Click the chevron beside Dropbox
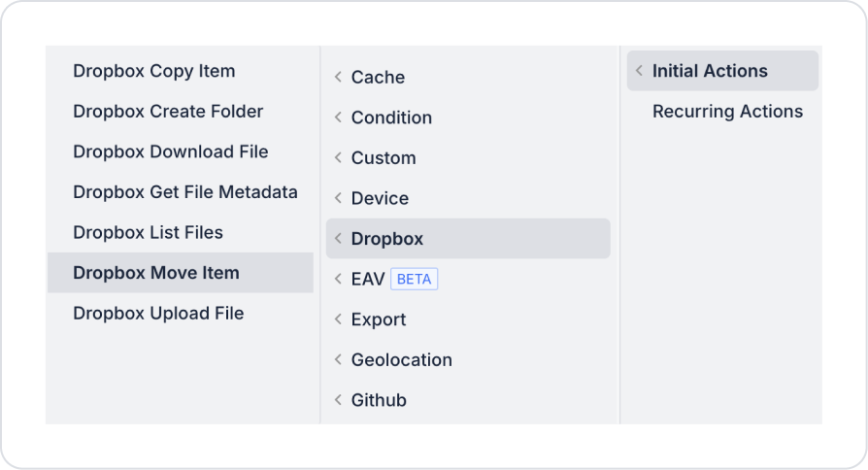Screen dimensions: 868x470 click(338, 239)
